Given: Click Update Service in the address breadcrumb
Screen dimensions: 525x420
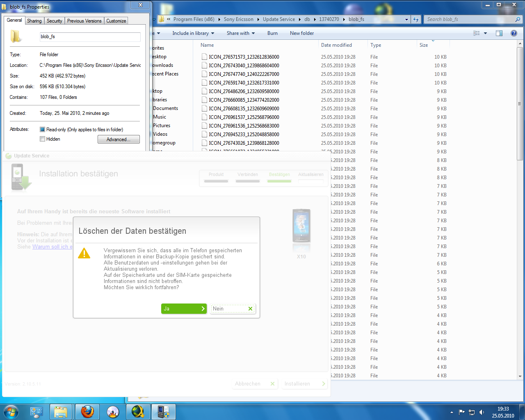Looking at the screenshot, I should [279, 19].
